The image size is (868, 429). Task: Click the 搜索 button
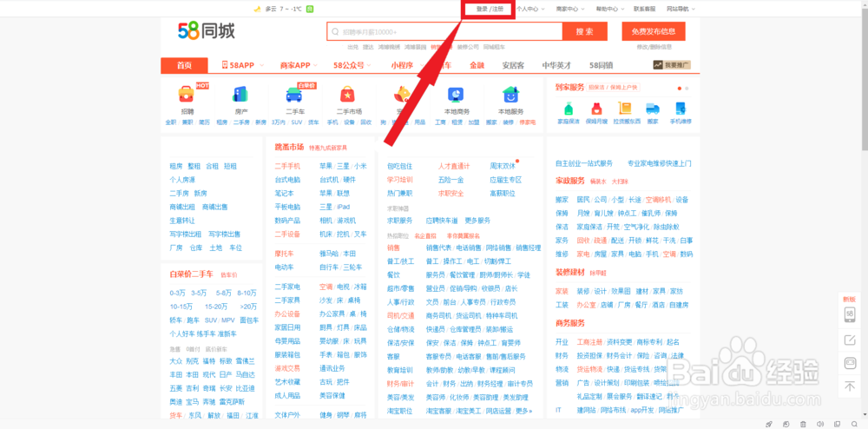pyautogui.click(x=584, y=31)
